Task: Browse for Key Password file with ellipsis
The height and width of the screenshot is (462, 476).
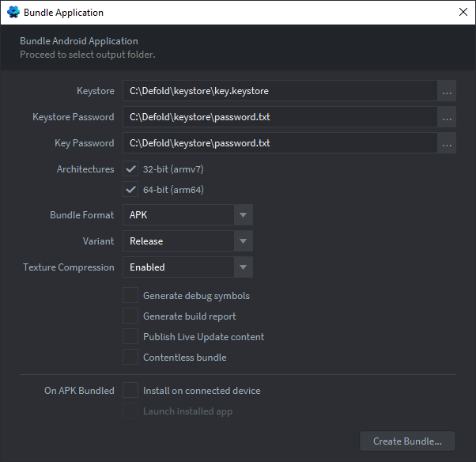Action: (447, 143)
